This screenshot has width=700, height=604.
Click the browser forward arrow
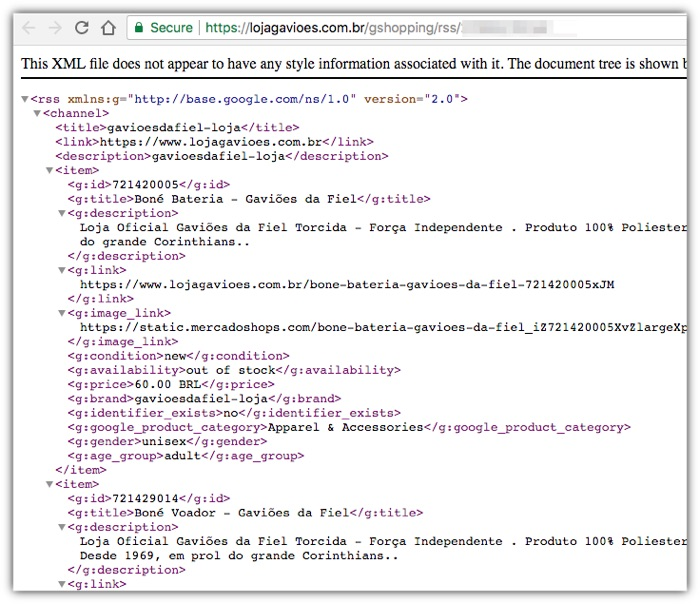click(55, 28)
